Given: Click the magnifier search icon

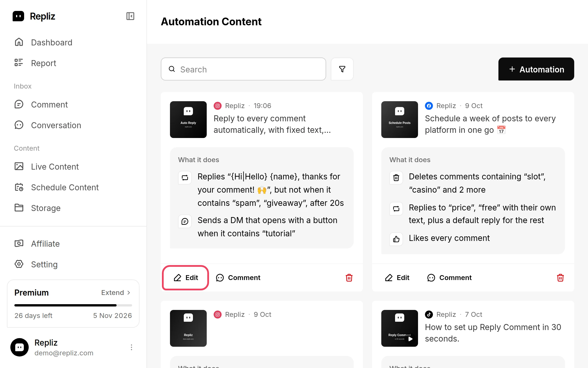Looking at the screenshot, I should pos(172,69).
